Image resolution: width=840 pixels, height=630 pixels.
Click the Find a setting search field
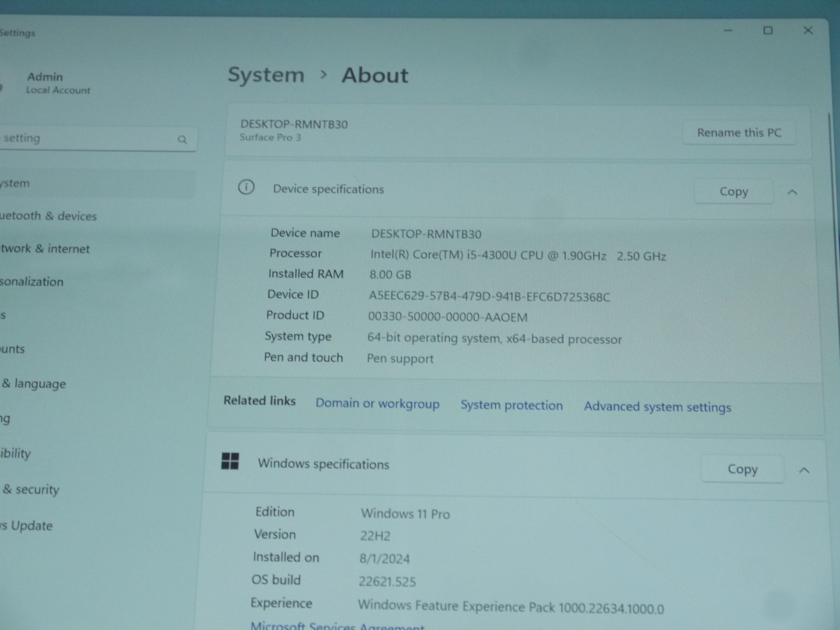97,139
